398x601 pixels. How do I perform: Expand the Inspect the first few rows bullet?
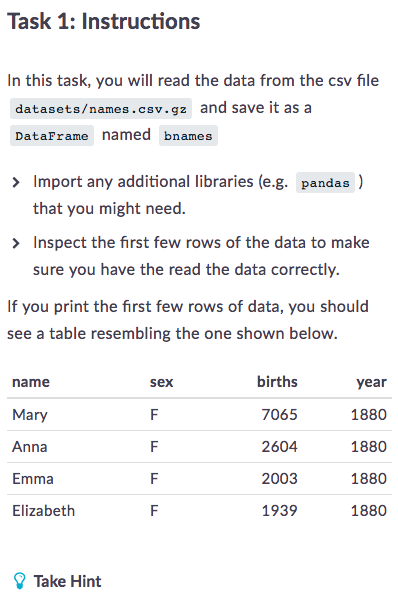pos(16,243)
